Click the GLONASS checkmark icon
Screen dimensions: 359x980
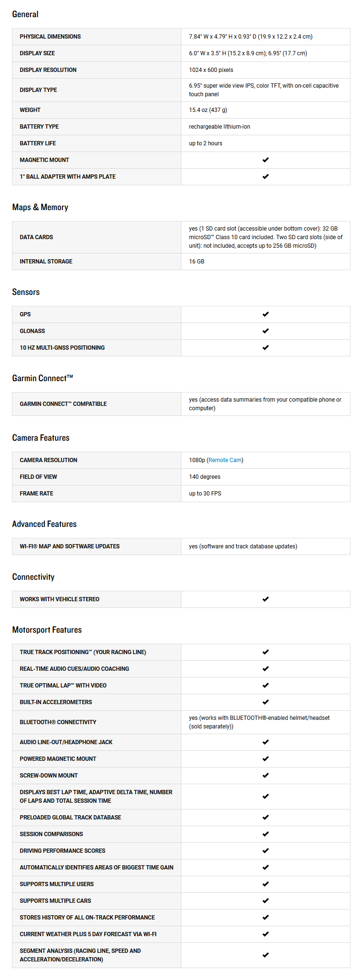tap(266, 331)
